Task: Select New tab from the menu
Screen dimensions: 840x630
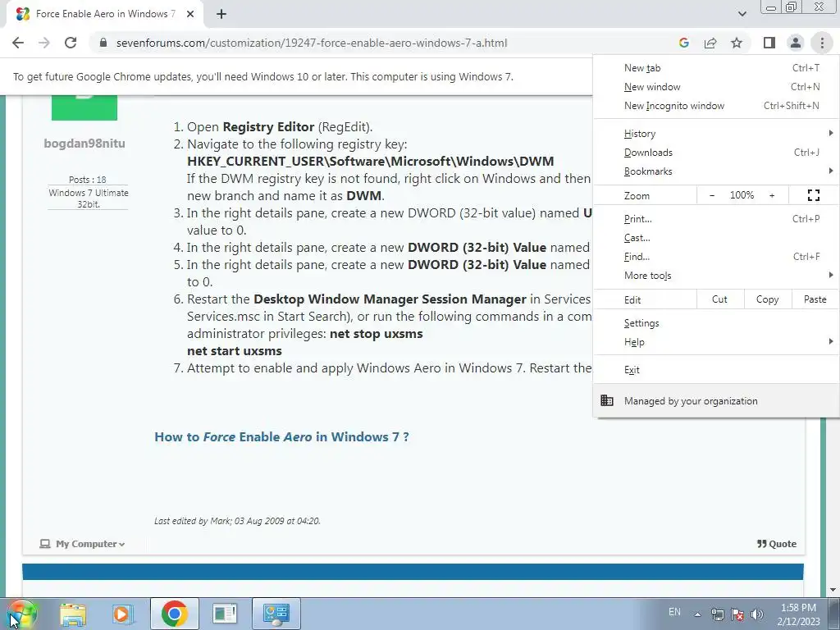Action: [x=716, y=67]
